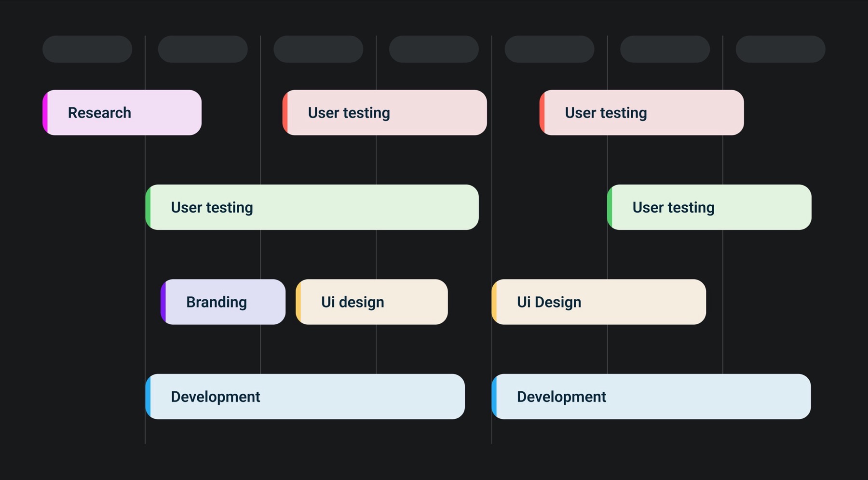Click the Development bar below 'Ui Design'

[x=651, y=397]
